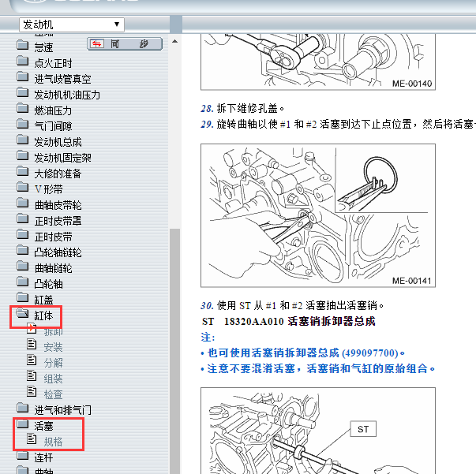Select the 气门间隙 tree label
This screenshot has width=476, height=474.
(53, 126)
